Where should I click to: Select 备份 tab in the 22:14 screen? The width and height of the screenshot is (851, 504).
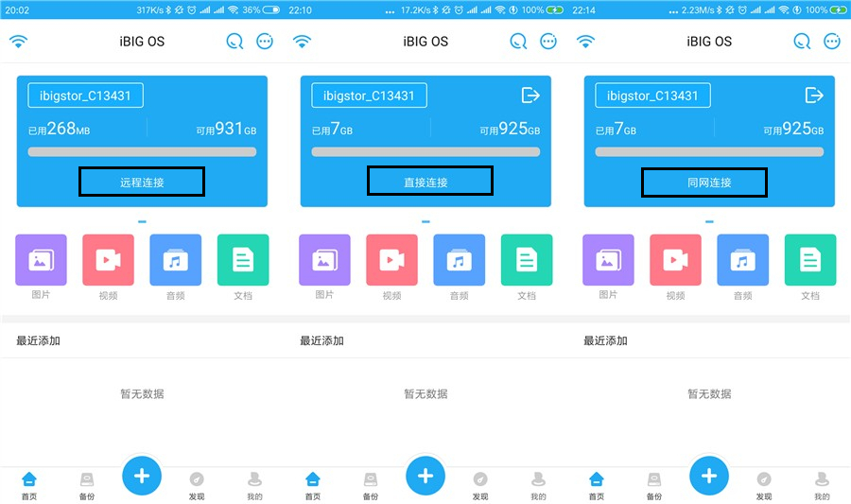click(x=654, y=485)
